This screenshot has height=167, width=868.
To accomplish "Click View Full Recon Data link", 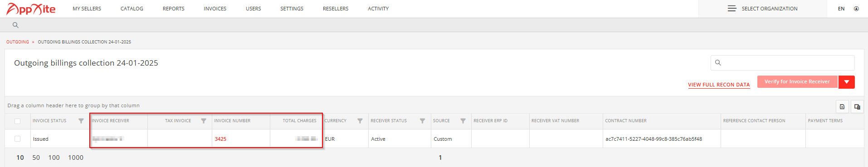I will point(719,85).
